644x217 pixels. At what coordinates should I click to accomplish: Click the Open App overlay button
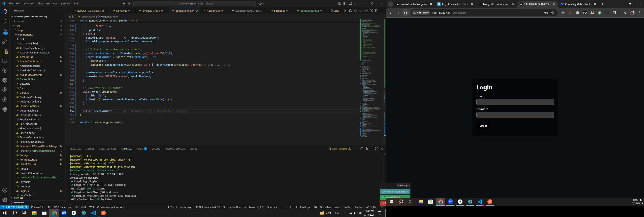point(403,185)
